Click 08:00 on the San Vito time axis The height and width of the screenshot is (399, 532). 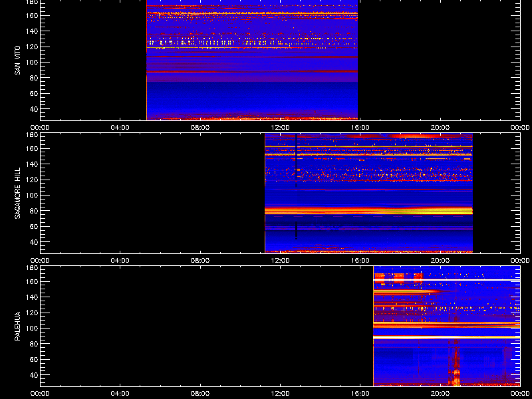tap(200, 128)
